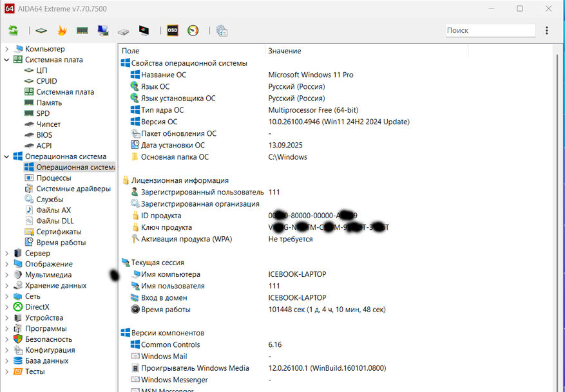Viewport: 565px width, 392px height.
Task: Click the Значение column header
Action: click(284, 51)
